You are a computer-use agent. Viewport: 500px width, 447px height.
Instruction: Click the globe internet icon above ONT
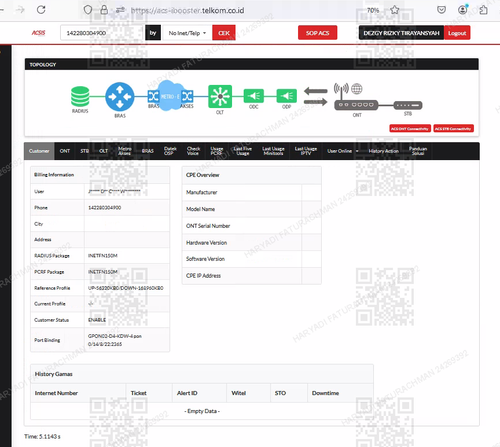tap(357, 89)
